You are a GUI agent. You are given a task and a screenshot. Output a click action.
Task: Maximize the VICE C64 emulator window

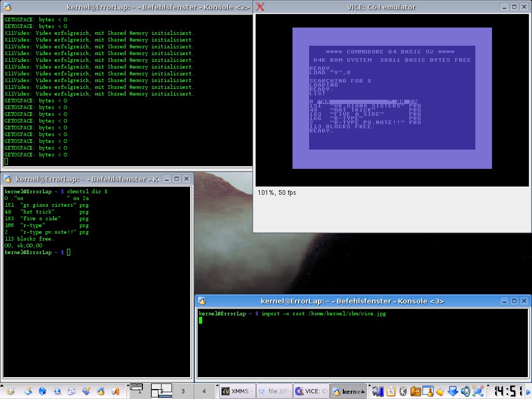point(514,7)
